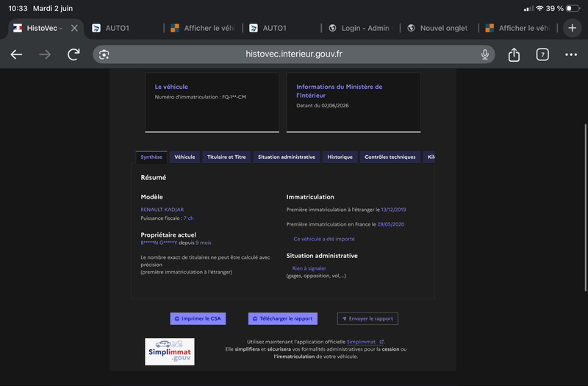
Task: Close the HistoVec tab
Action: [74, 28]
